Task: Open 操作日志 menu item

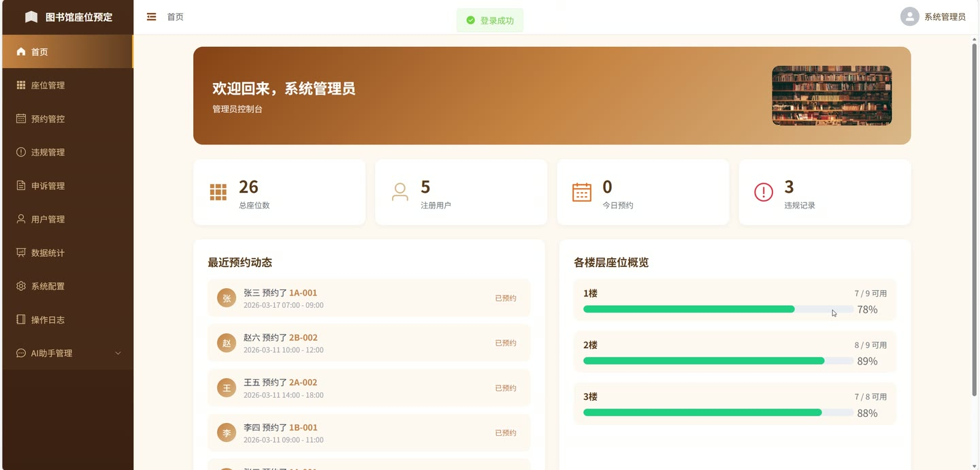Action: coord(67,319)
